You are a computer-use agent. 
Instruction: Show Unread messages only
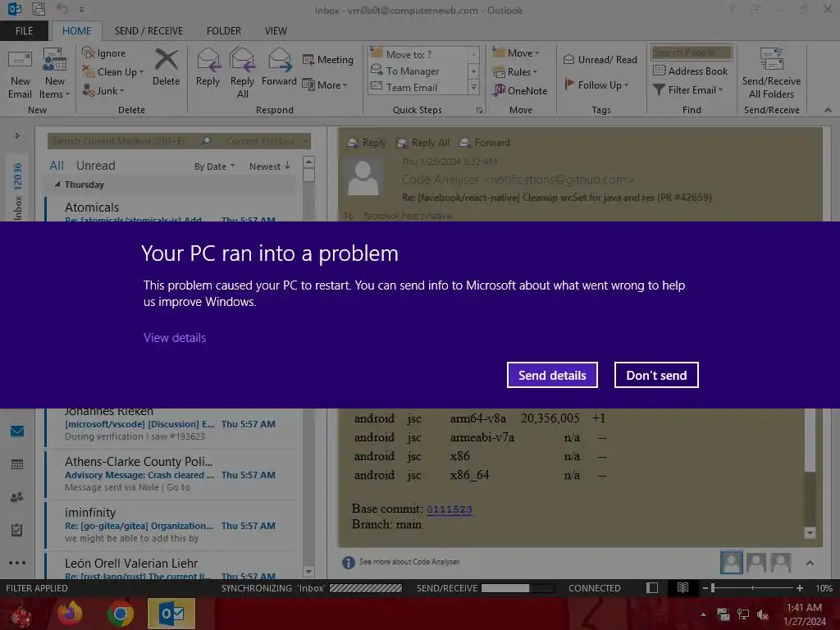[x=95, y=166]
